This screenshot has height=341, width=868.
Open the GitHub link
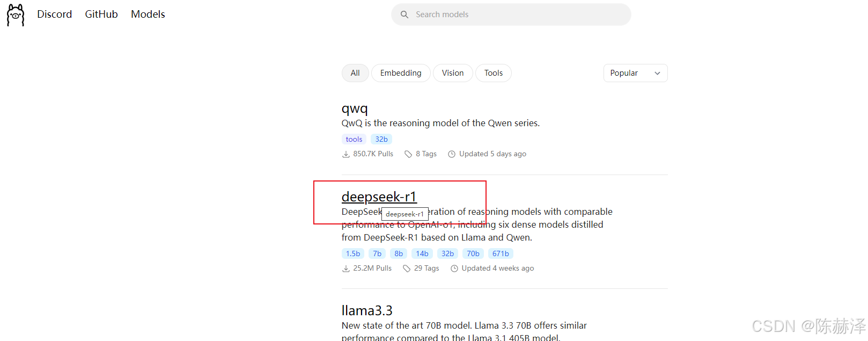[x=101, y=14]
